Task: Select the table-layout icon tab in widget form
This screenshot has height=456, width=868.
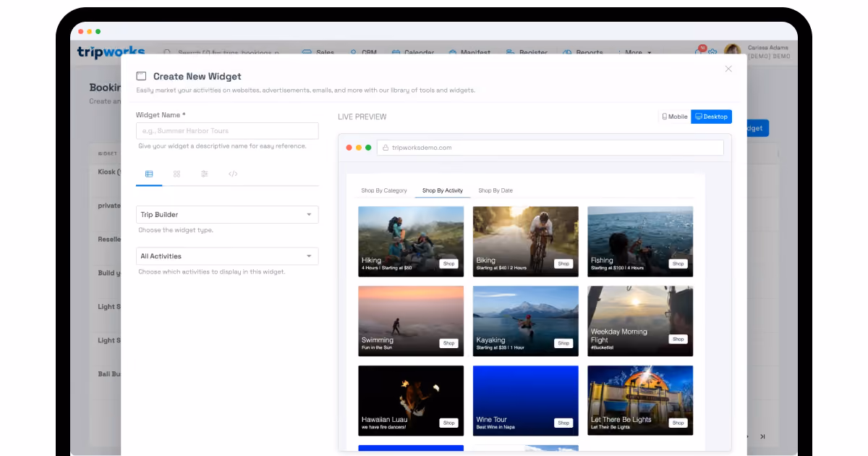Action: pyautogui.click(x=149, y=174)
